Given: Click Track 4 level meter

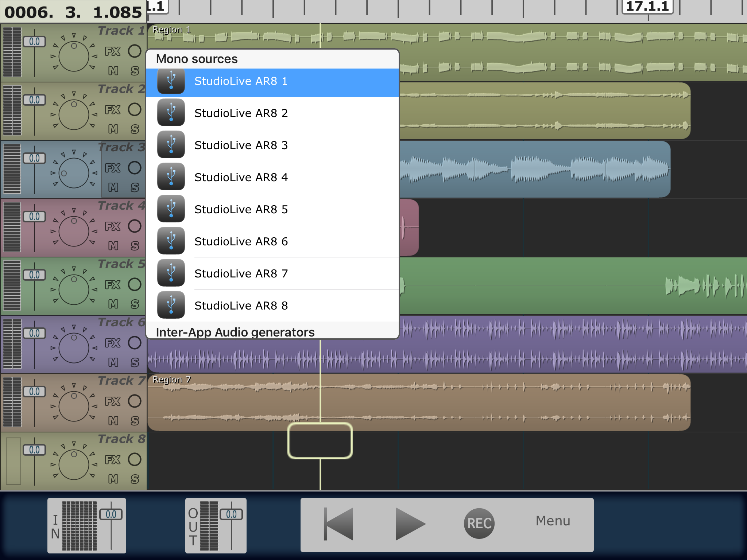Looking at the screenshot, I should (x=12, y=227).
